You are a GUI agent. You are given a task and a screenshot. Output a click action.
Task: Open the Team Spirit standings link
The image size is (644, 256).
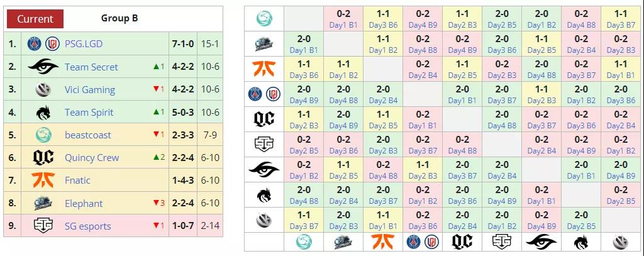pyautogui.click(x=89, y=112)
